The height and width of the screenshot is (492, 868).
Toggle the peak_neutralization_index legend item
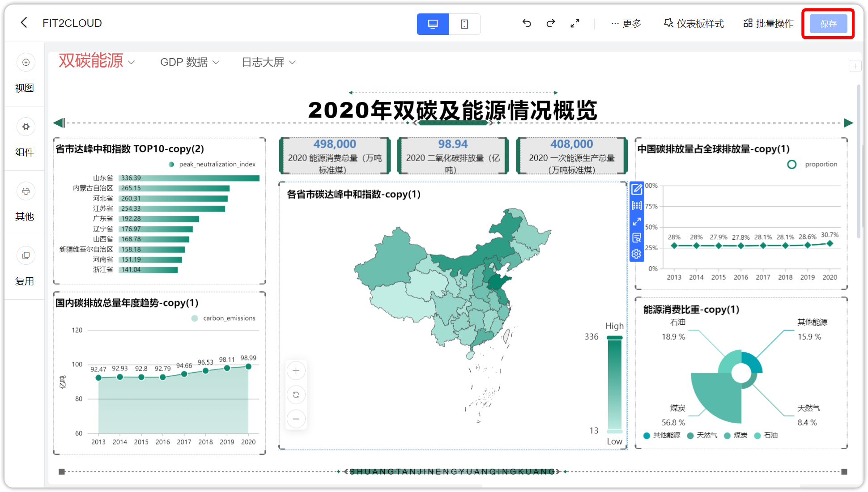tap(212, 164)
